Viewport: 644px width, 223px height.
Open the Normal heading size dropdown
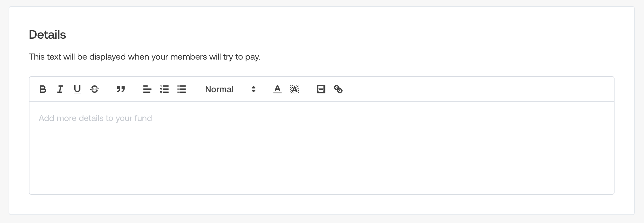(219, 89)
